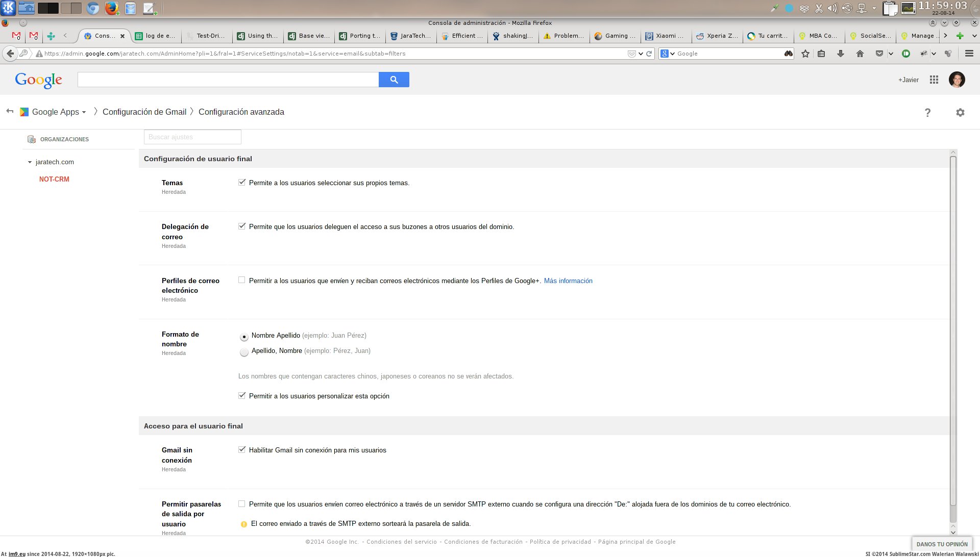Collapse the jaratech.com organization tree

pos(30,162)
